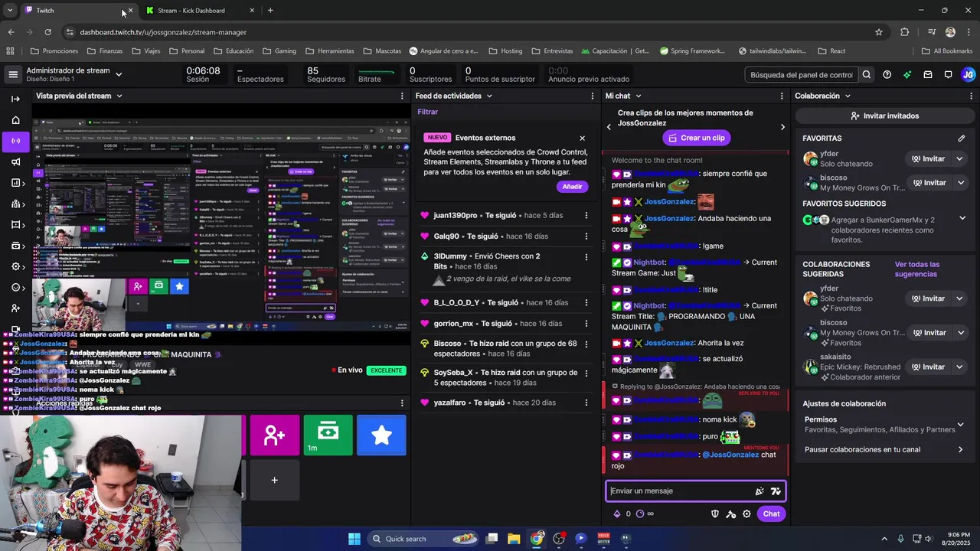Viewport: 980px width, 551px height.
Task: Open the settings gear icon in sidebar
Action: pos(15,267)
